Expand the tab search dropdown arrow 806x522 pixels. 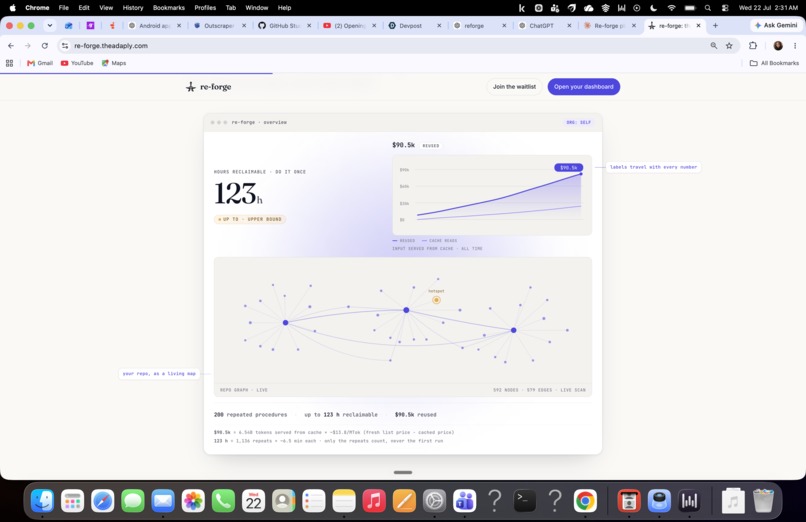point(49,25)
